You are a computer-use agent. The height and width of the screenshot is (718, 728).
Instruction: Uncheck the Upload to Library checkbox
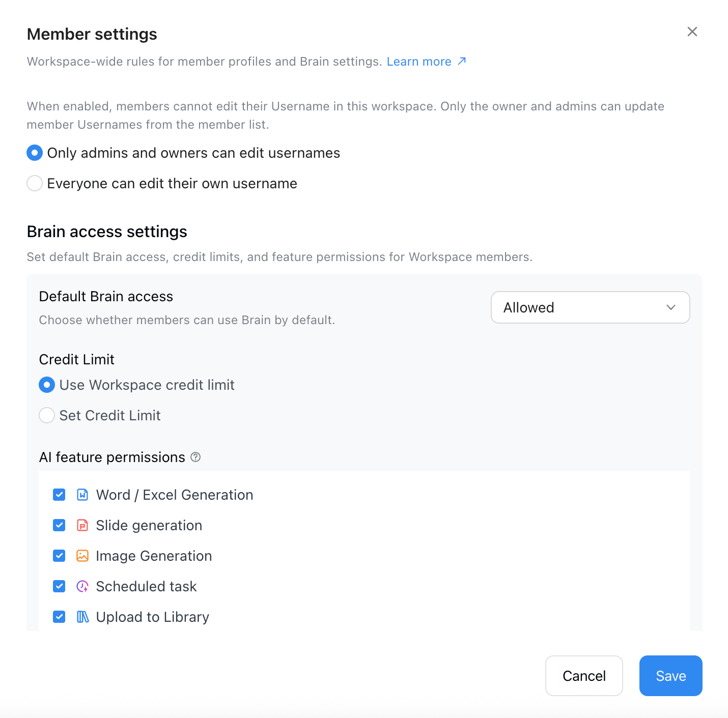pyautogui.click(x=59, y=617)
